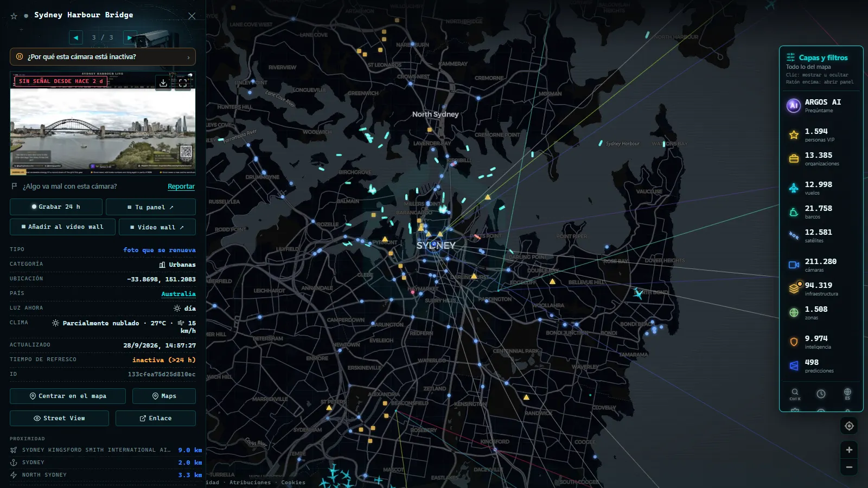Click Centrar en el mapa
The width and height of the screenshot is (868, 488).
[x=68, y=396]
